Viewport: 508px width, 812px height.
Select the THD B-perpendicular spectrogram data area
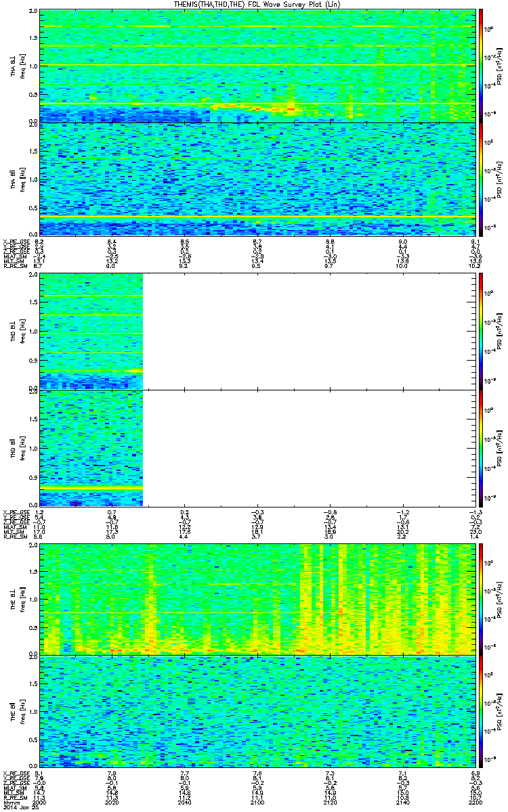pyautogui.click(x=91, y=330)
